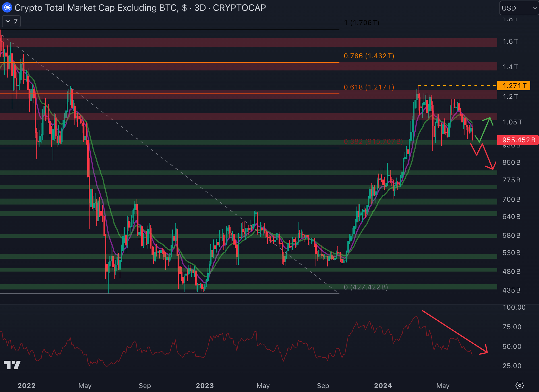Select the 0.618 (1.217 T) Fibonacci label
Screen dimensions: 539x392
click(x=369, y=87)
